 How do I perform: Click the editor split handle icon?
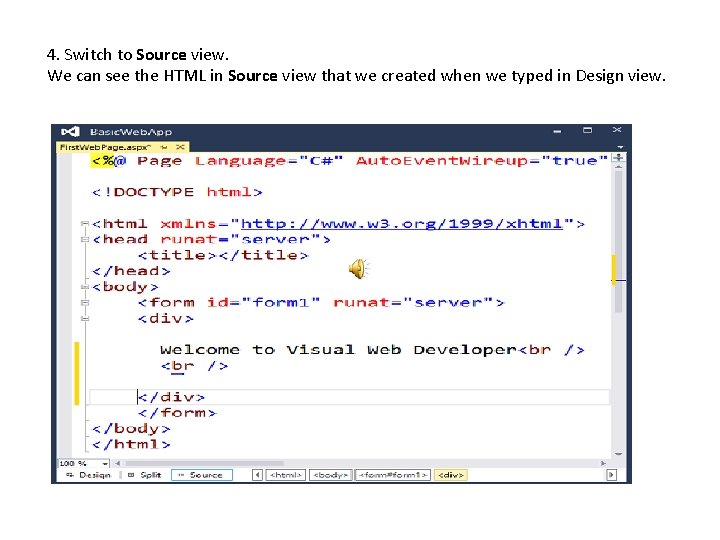[x=619, y=158]
